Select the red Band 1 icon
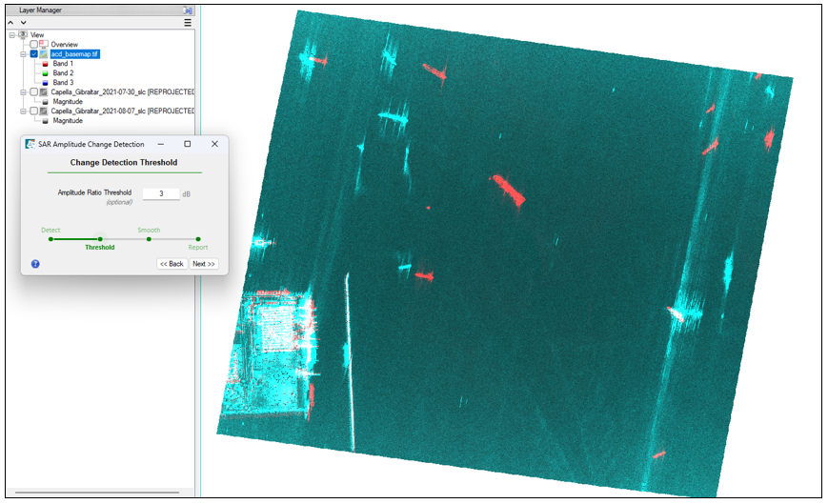Image resolution: width=828 pixels, height=504 pixels. point(44,64)
